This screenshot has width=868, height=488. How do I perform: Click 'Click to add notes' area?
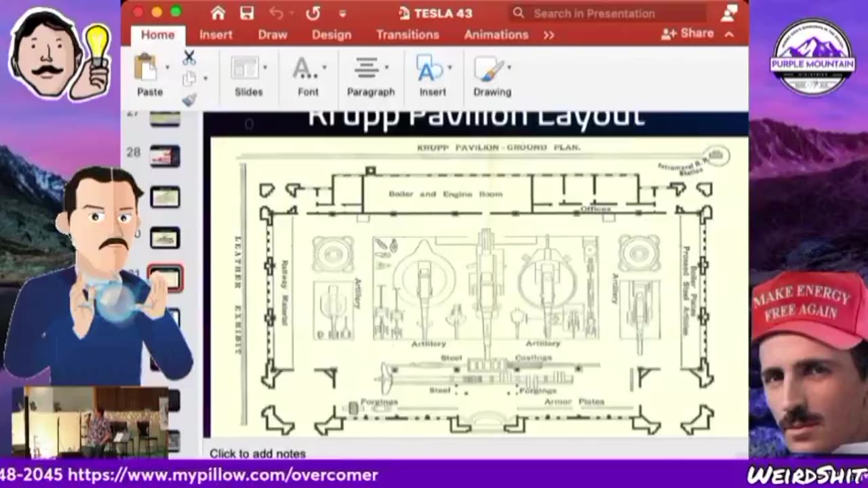[x=258, y=453]
